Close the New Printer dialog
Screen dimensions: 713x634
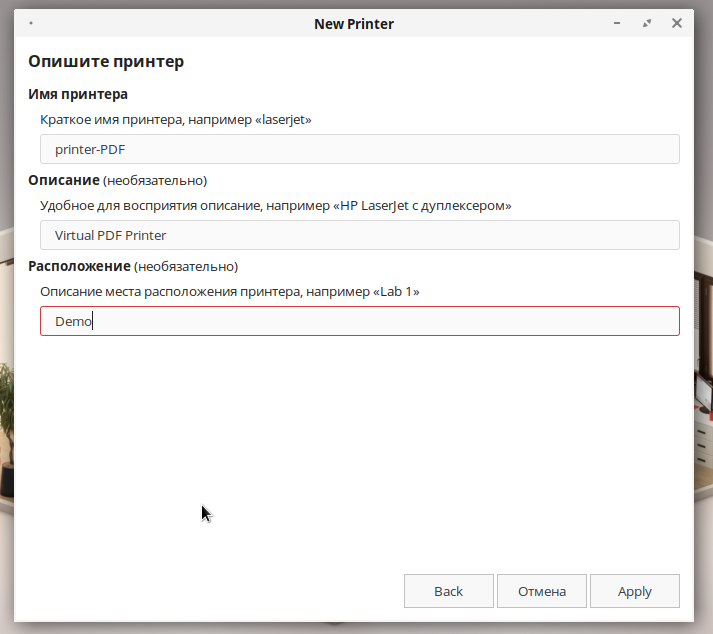(677, 23)
